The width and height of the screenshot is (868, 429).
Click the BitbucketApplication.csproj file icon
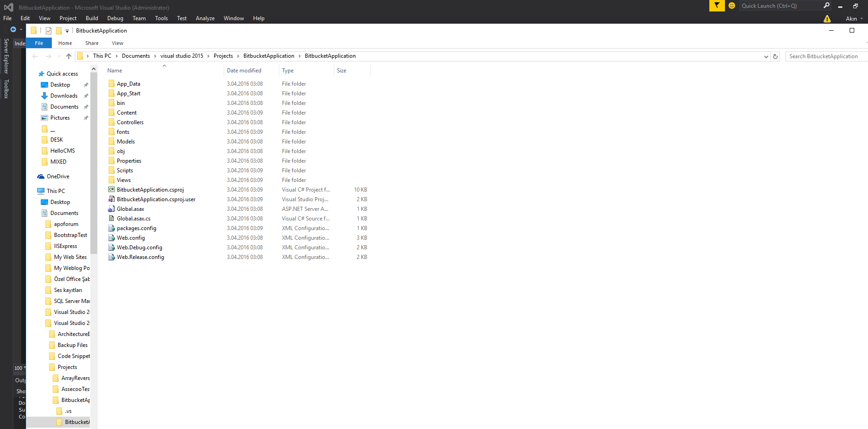pos(111,189)
